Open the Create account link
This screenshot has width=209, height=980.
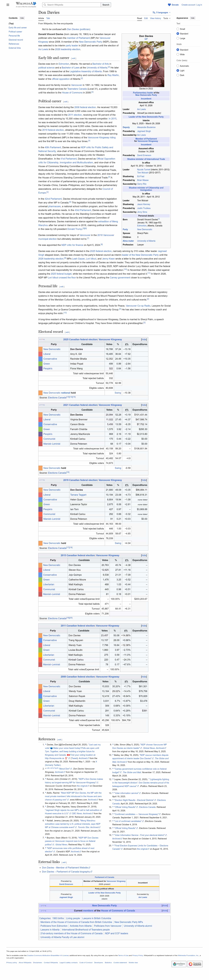188,5
